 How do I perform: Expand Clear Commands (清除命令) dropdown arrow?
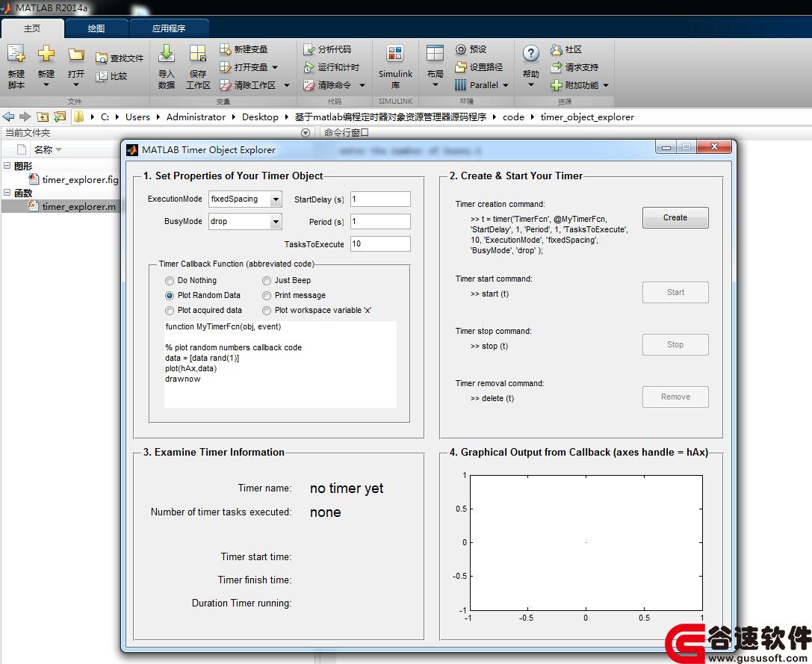(362, 85)
